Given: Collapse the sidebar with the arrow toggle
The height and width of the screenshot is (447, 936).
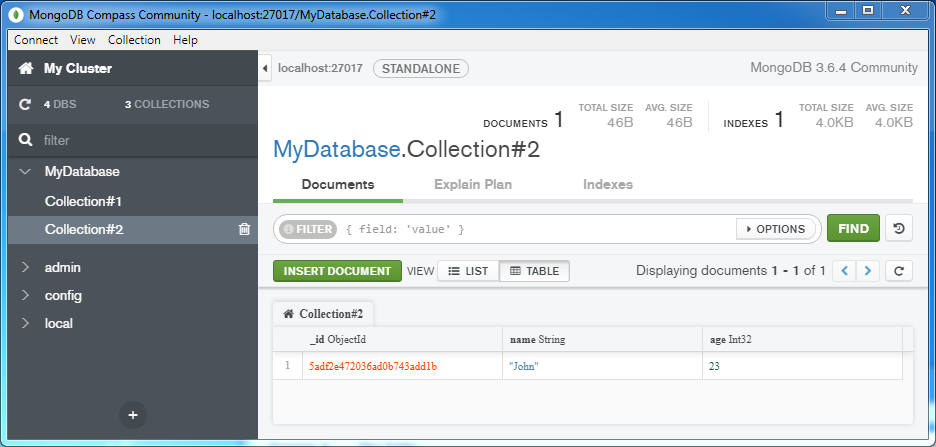Looking at the screenshot, I should coord(266,69).
